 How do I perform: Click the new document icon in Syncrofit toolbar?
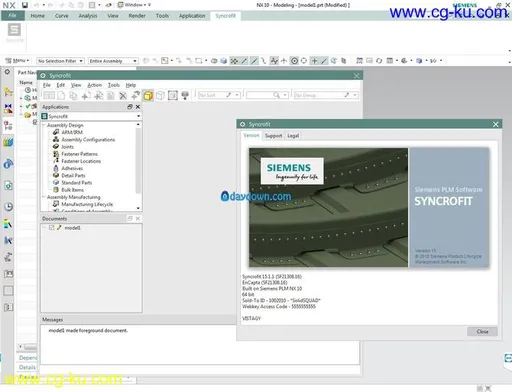pyautogui.click(x=61, y=96)
